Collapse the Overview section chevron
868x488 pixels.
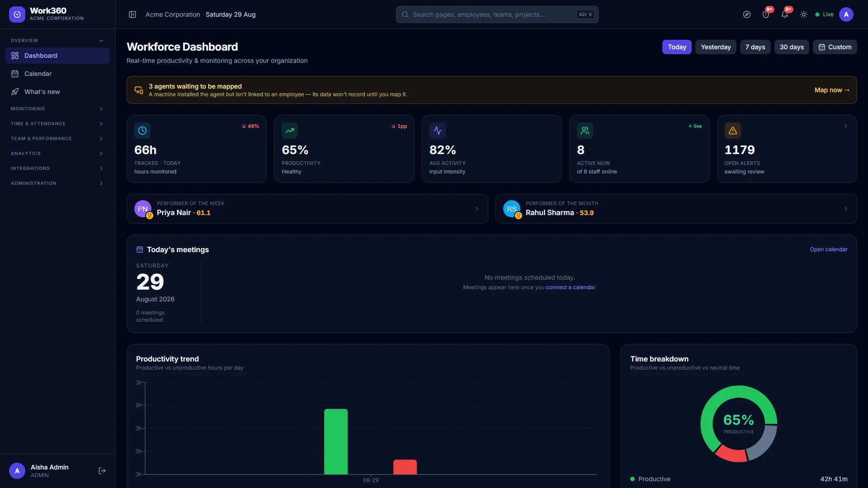pyautogui.click(x=101, y=41)
